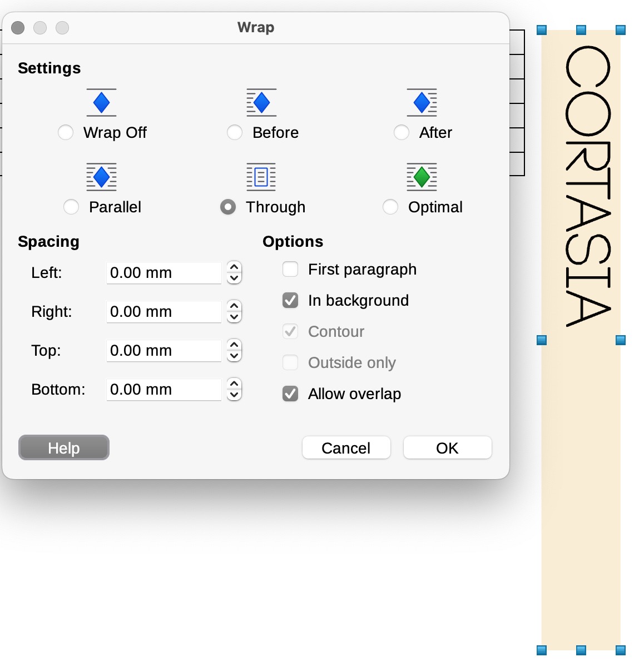Viewport: 644px width, 667px height.
Task: Click the top-right selection handle of the frame
Action: [x=621, y=29]
